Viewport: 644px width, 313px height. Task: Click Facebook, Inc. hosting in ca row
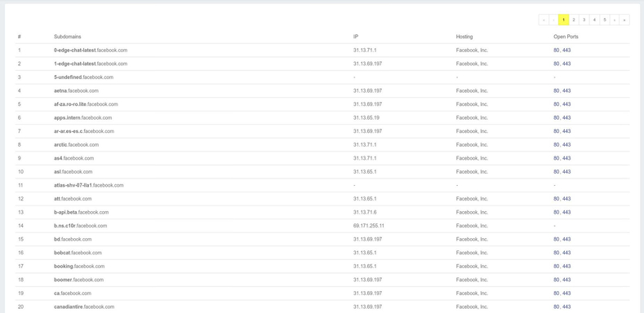click(472, 293)
